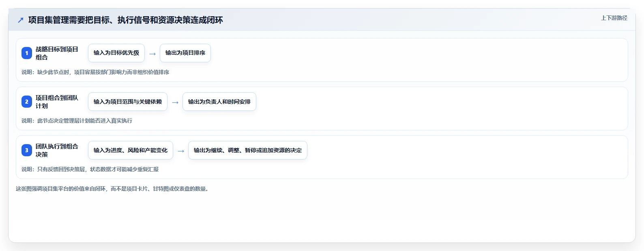Select the step 2 number badge
The image size is (644, 251).
(27, 102)
